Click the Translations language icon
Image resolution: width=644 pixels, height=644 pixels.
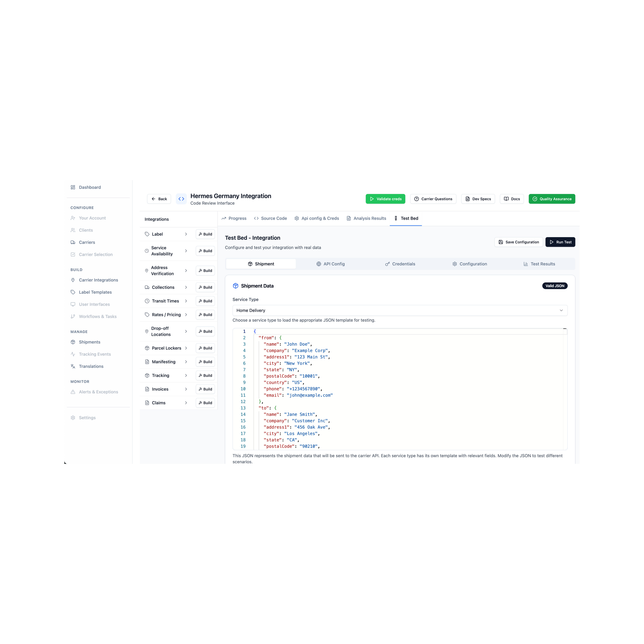(x=73, y=366)
